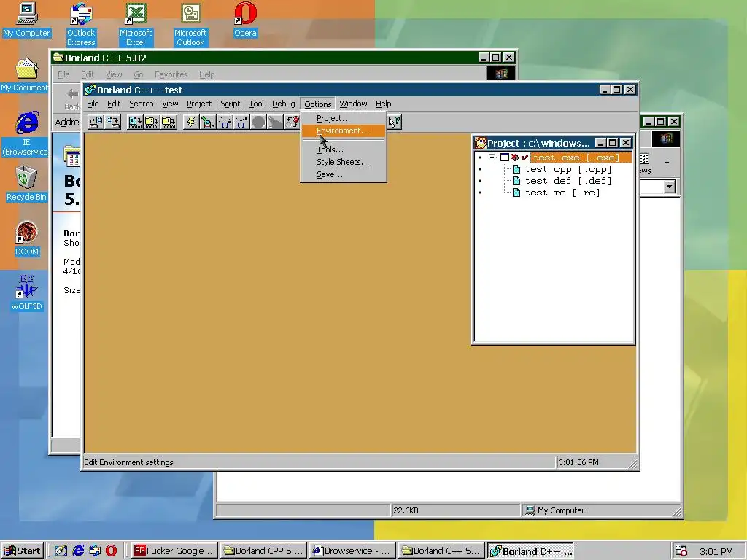The image size is (747, 560).
Task: Open Favorites menu in Borland C++ 5.02 window
Action: point(171,74)
